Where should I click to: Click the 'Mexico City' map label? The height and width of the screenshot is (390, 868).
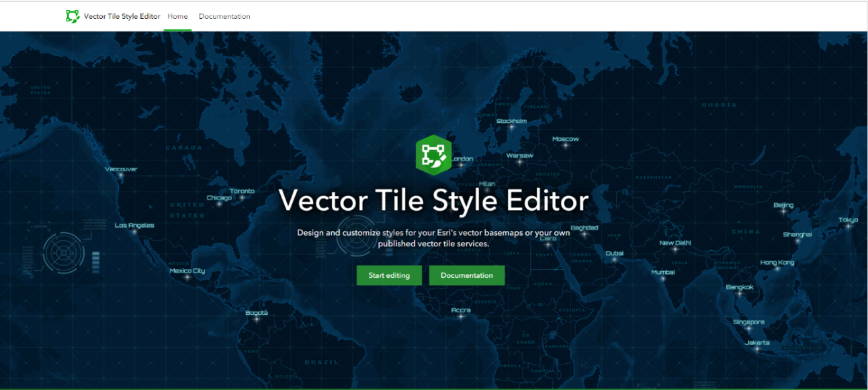[187, 271]
